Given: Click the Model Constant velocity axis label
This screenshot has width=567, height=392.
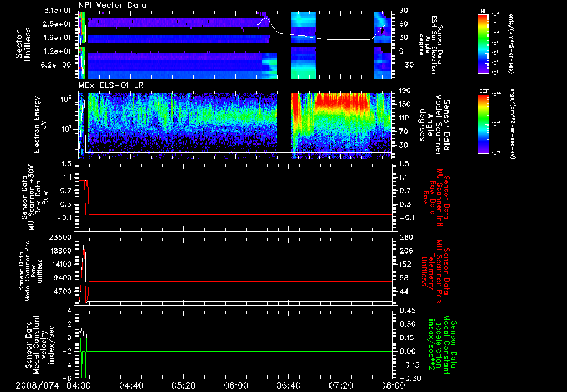Looking at the screenshot, I should (42, 344).
